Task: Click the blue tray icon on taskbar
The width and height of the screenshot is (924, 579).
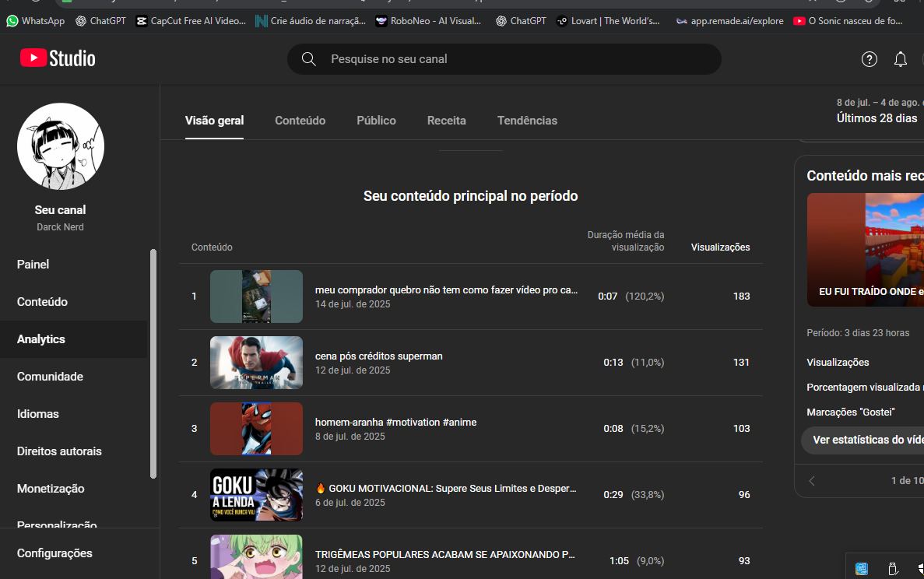Action: (x=862, y=568)
